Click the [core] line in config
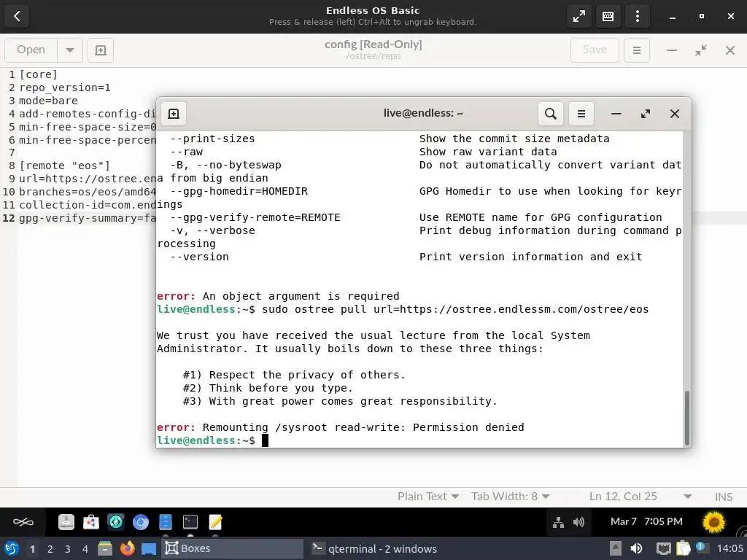The height and width of the screenshot is (560, 747). pyautogui.click(x=38, y=74)
